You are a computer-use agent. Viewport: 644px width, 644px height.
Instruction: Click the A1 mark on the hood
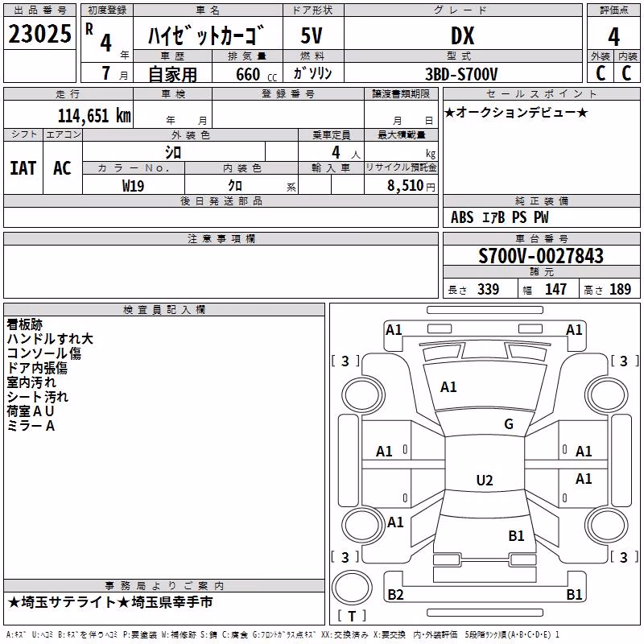click(x=448, y=387)
